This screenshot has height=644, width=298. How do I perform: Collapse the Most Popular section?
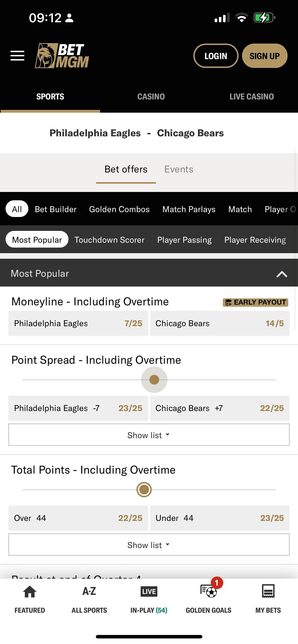(282, 274)
